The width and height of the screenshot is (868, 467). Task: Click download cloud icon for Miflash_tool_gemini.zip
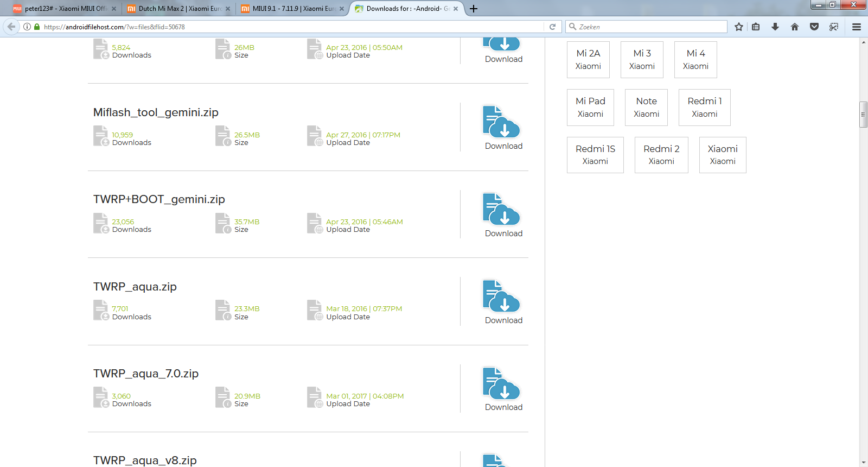502,122
